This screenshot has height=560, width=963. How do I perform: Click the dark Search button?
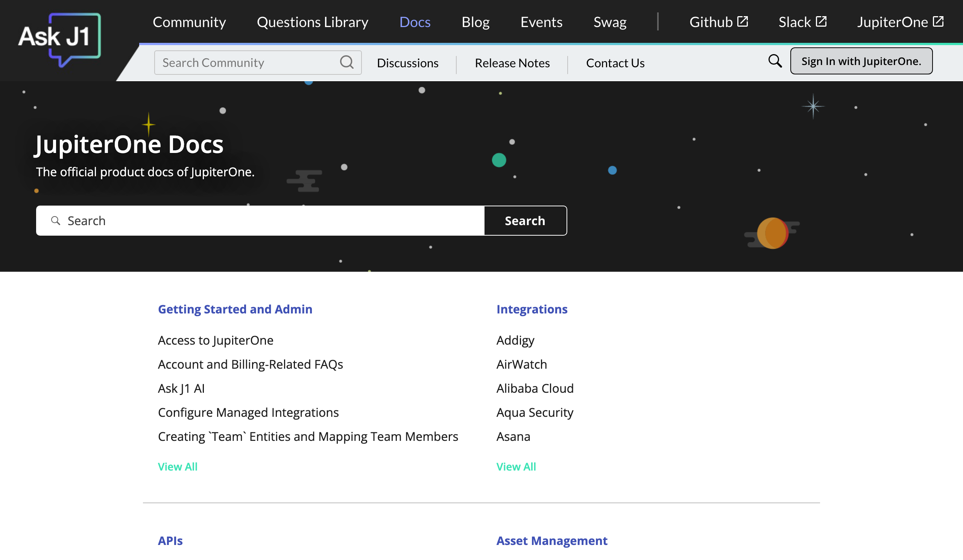point(525,221)
